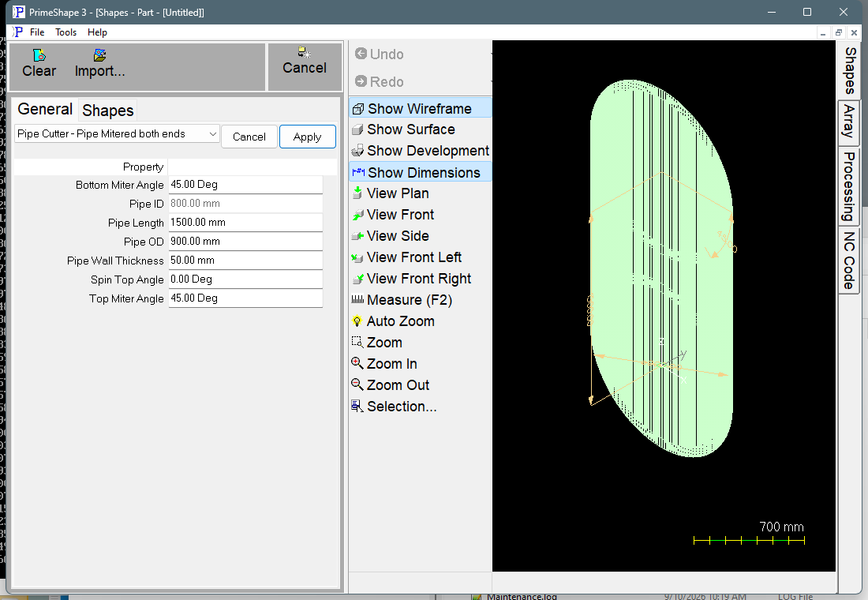Click Maintenance.log in the background window
This screenshot has height=600, width=868.
click(522, 596)
